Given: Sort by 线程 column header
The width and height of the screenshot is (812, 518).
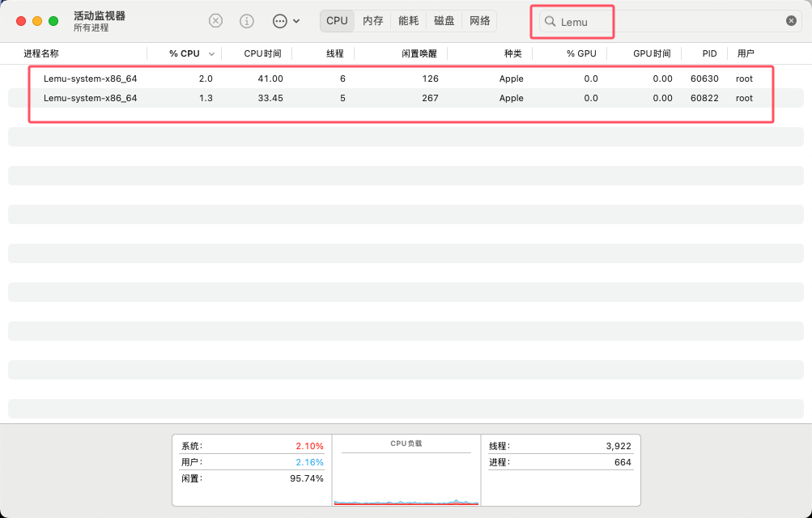Looking at the screenshot, I should pos(334,53).
